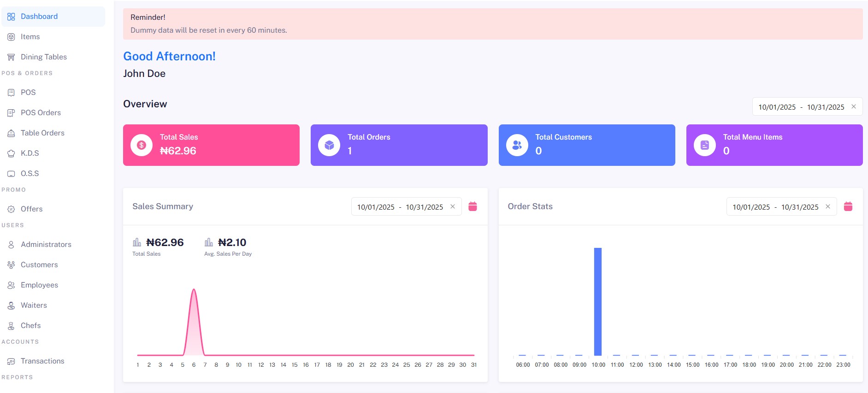Click the calendar icon in Order Stats
This screenshot has width=868, height=393.
848,206
